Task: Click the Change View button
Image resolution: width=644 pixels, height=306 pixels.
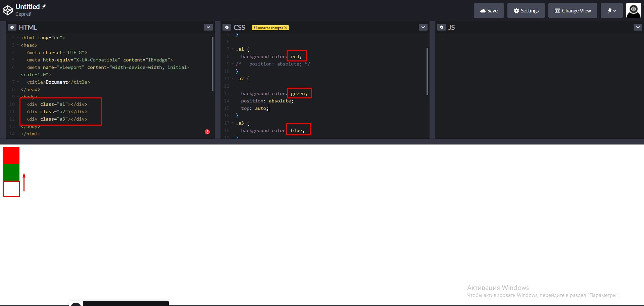Action: [x=573, y=10]
